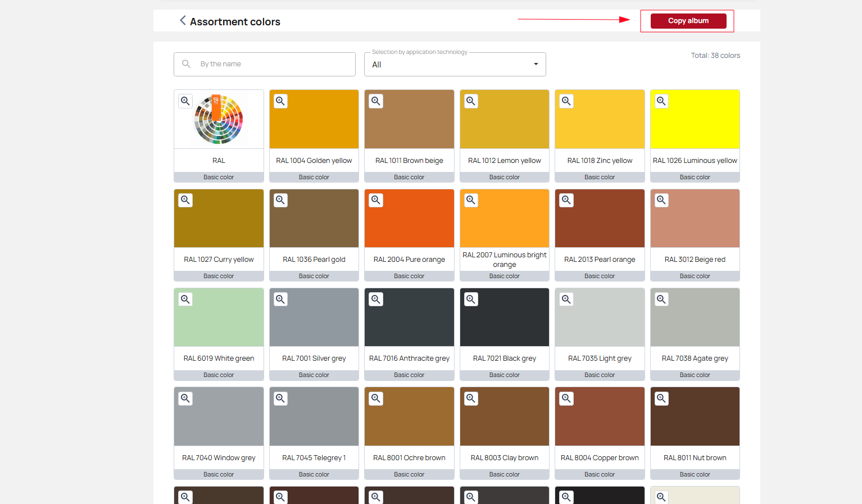Screen dimensions: 862x504
Task: Zoom the RAL 7021 Black grey swatch
Action: [x=471, y=299]
